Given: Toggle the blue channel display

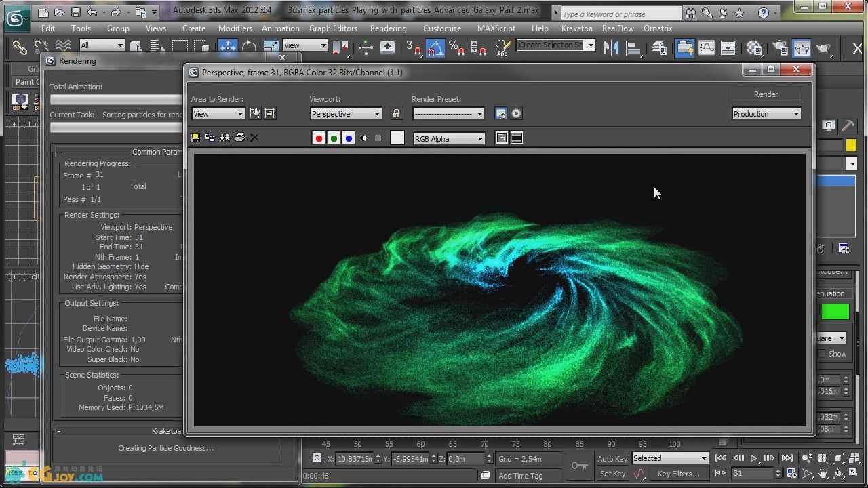Looking at the screenshot, I should 349,138.
